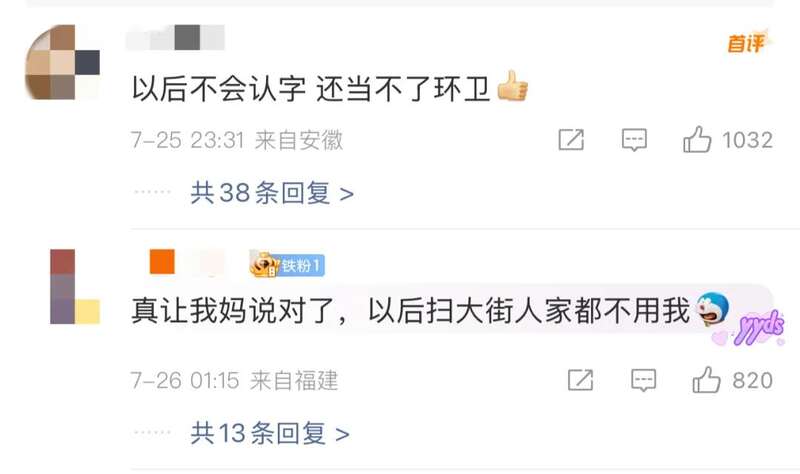
Task: Select the comment text 真让我妈说对了
Action: [234, 310]
